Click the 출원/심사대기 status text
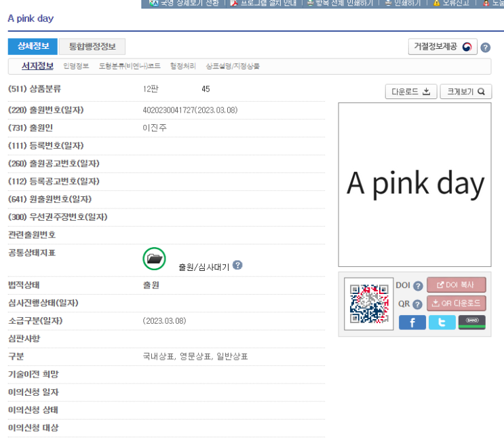 tap(203, 267)
